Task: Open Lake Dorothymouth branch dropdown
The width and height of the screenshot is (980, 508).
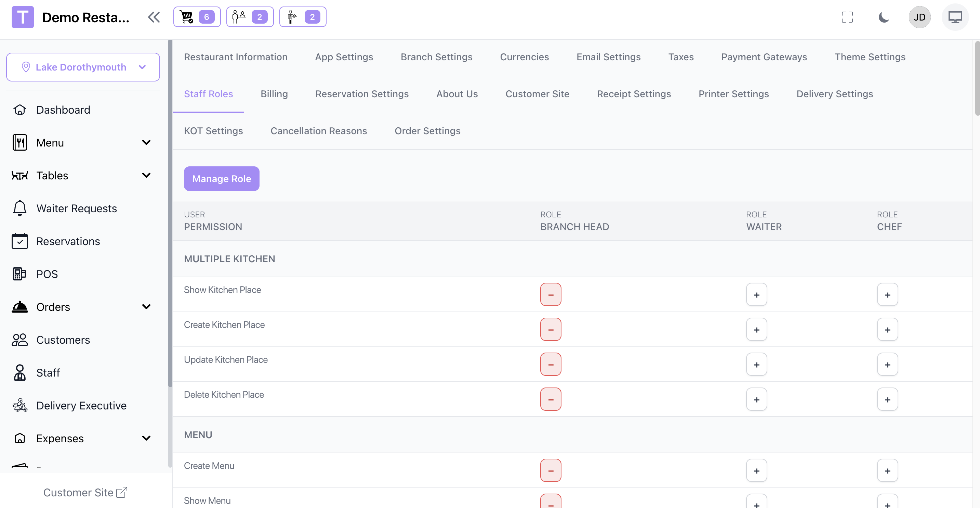Action: pyautogui.click(x=83, y=67)
